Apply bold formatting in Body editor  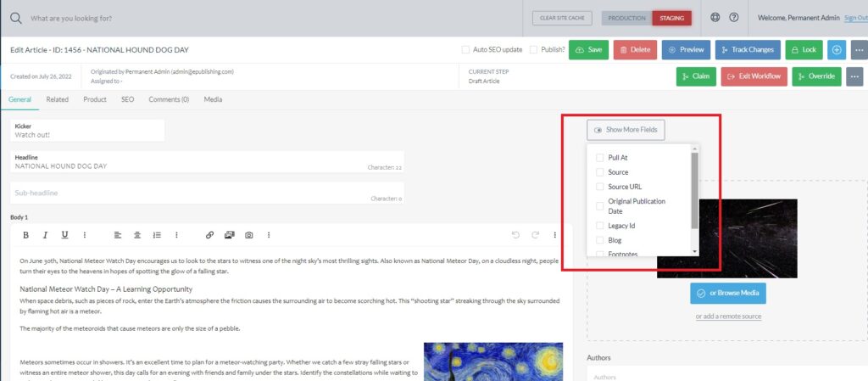(25, 235)
